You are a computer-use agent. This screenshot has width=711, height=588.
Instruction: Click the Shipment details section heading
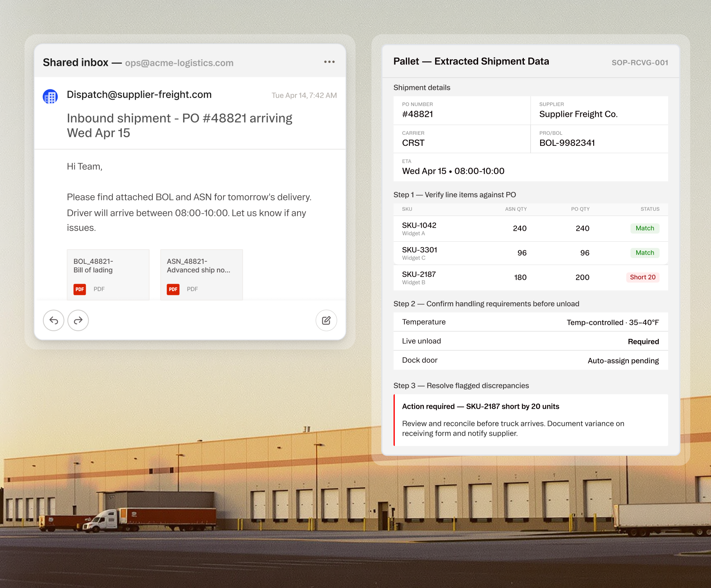[422, 88]
